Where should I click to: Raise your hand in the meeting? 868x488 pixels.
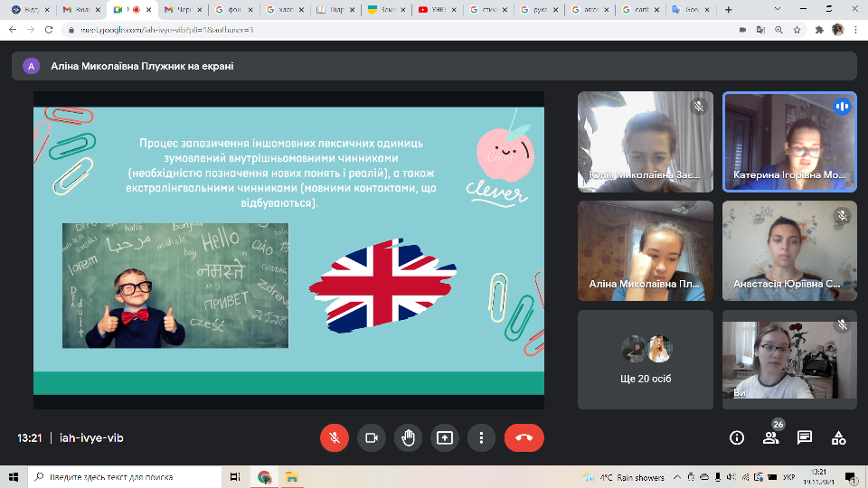tap(408, 437)
